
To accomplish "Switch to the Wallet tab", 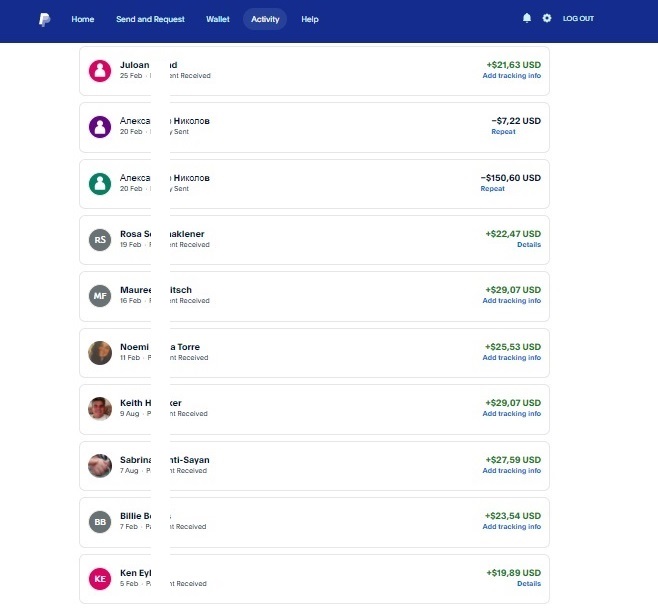I will 218,19.
